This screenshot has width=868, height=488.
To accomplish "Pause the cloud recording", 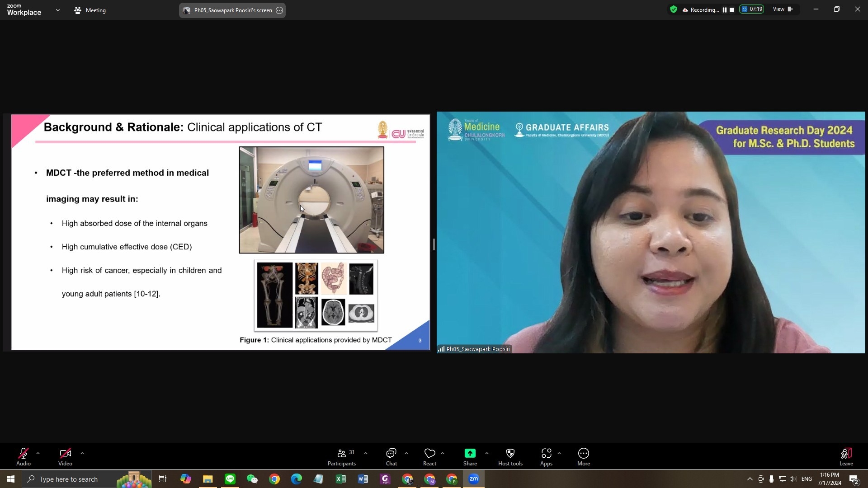I will click(x=724, y=10).
